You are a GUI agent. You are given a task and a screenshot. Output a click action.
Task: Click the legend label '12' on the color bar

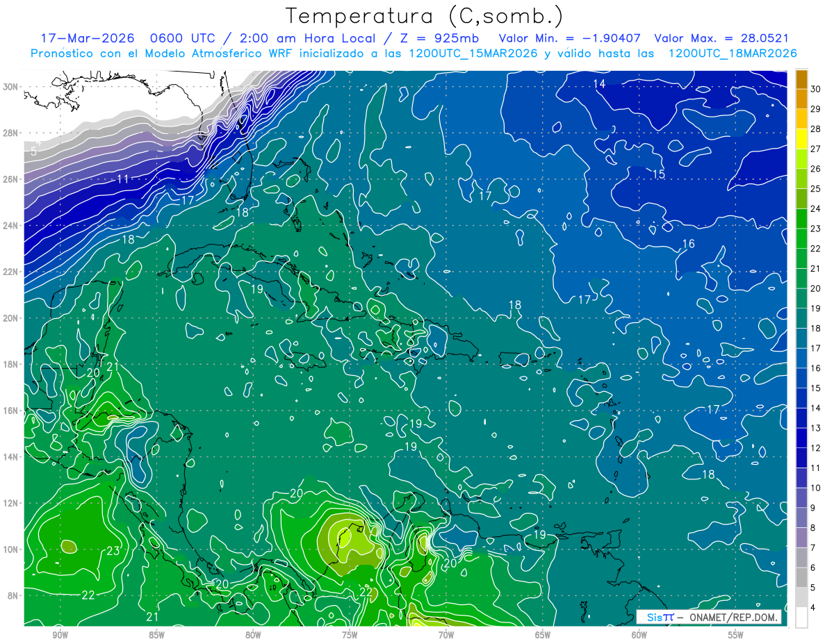tap(816, 448)
